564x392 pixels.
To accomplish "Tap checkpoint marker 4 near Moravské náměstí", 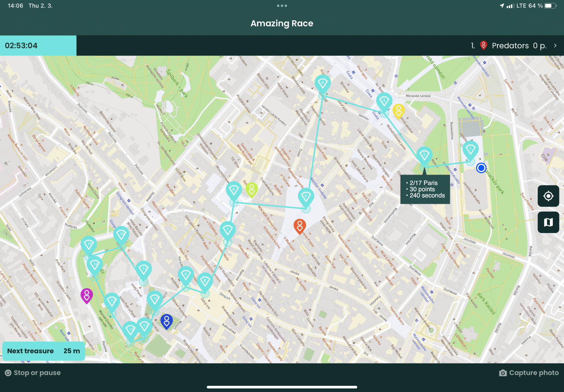I will (x=323, y=83).
